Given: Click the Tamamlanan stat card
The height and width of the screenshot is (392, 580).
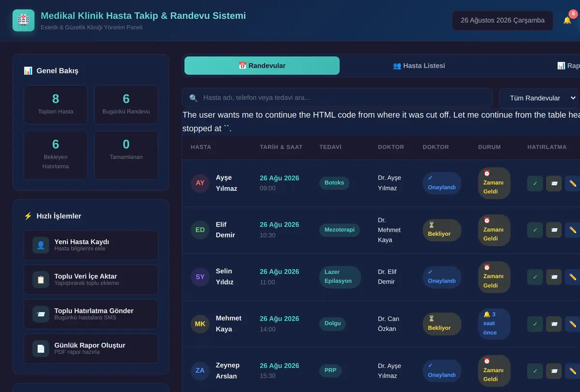Looking at the screenshot, I should click(x=126, y=155).
